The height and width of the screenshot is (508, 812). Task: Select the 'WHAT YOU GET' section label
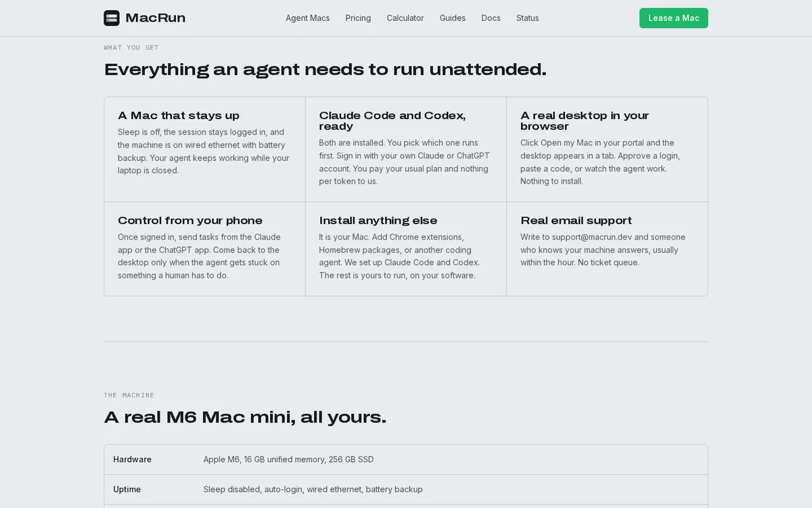131,47
